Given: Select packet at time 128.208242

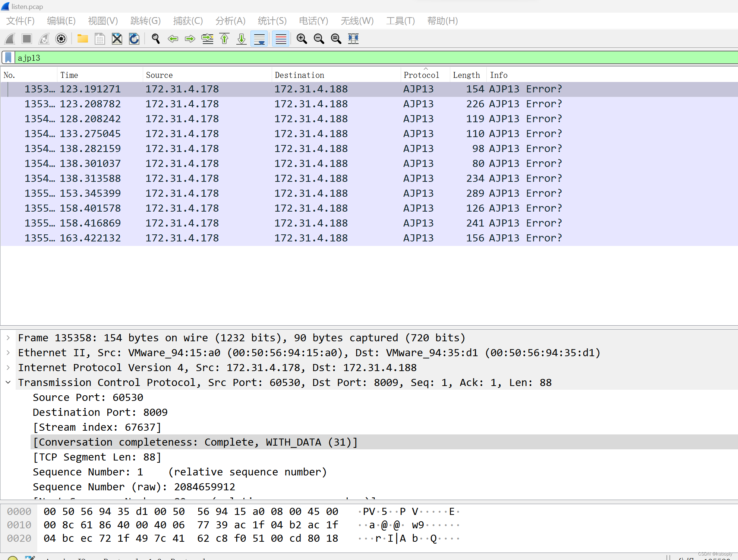Looking at the screenshot, I should pos(369,119).
